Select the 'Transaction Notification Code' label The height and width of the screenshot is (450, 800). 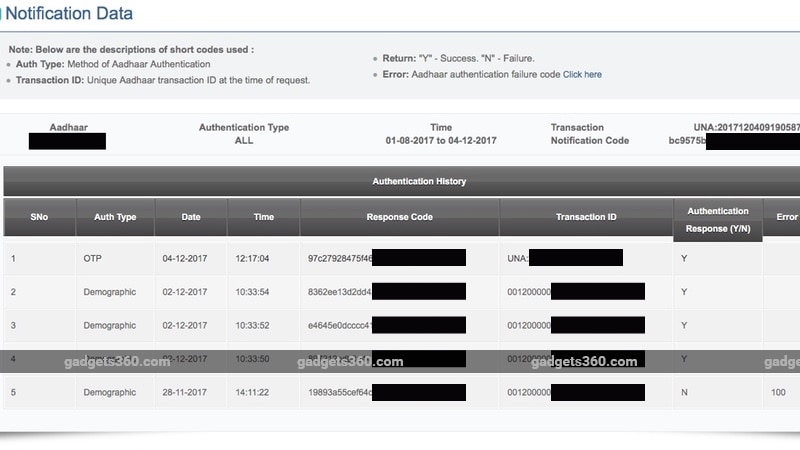point(589,134)
